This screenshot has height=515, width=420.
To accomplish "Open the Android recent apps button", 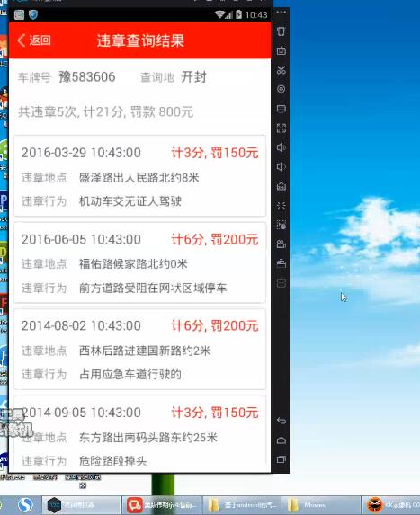I will pos(281,459).
